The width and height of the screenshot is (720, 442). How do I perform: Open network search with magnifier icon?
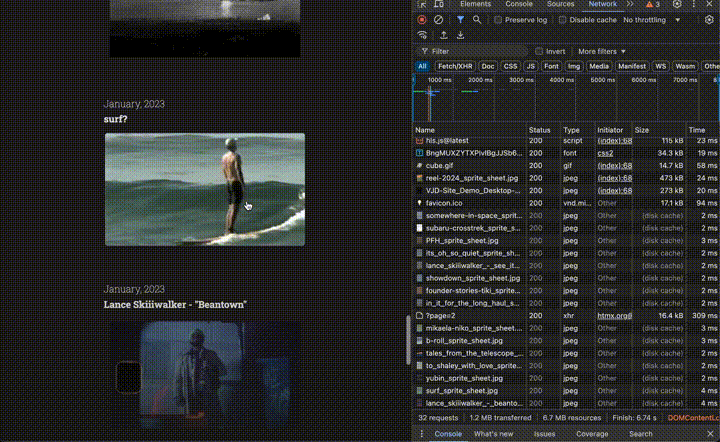[x=477, y=19]
